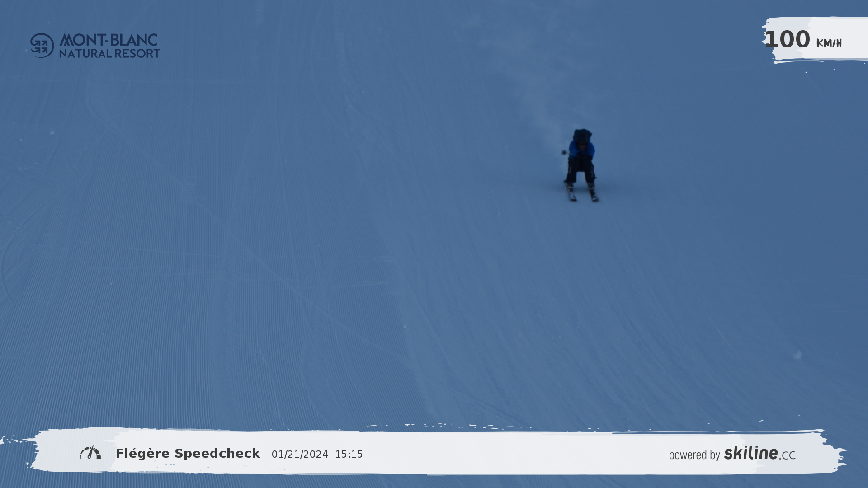Viewport: 868px width, 488px height.
Task: Click the KM/H unit label
Action: coord(829,43)
